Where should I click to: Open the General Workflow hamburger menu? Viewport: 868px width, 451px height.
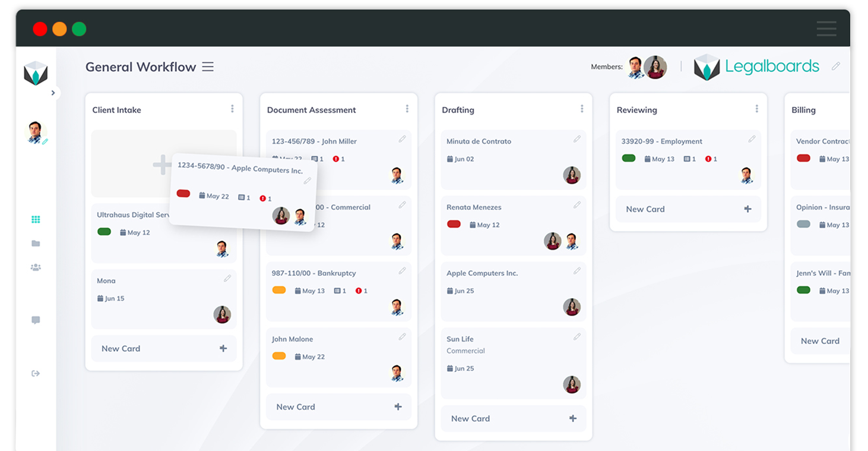208,67
